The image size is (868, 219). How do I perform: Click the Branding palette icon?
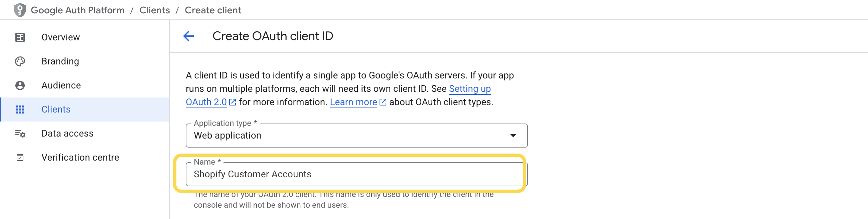(20, 61)
